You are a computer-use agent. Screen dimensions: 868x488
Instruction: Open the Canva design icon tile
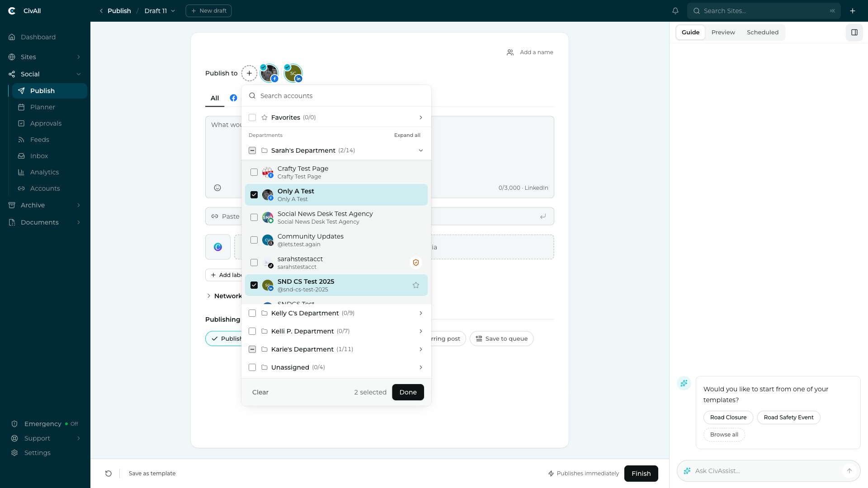(x=218, y=247)
